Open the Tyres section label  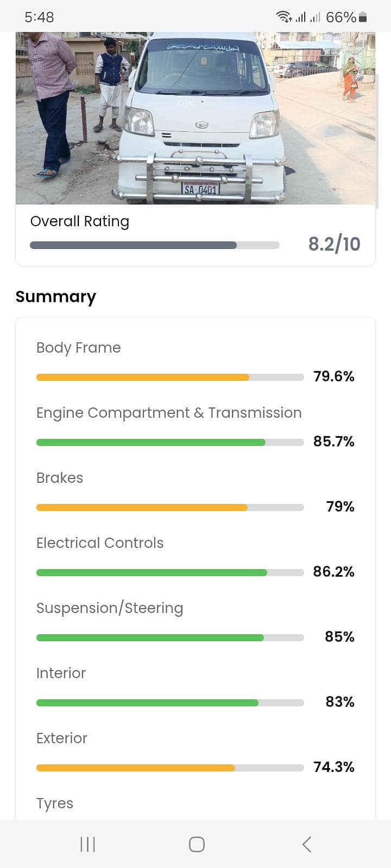pos(55,803)
